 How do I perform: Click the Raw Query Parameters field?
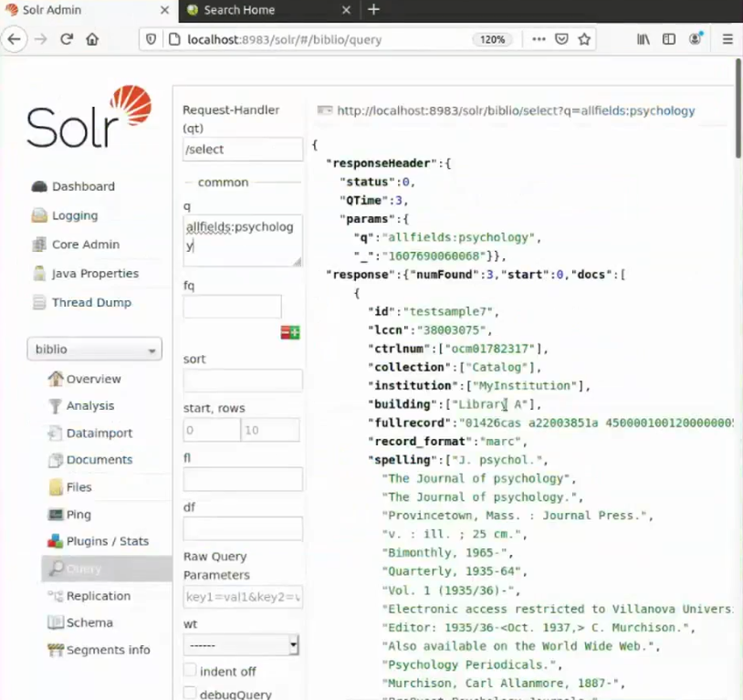(x=243, y=597)
